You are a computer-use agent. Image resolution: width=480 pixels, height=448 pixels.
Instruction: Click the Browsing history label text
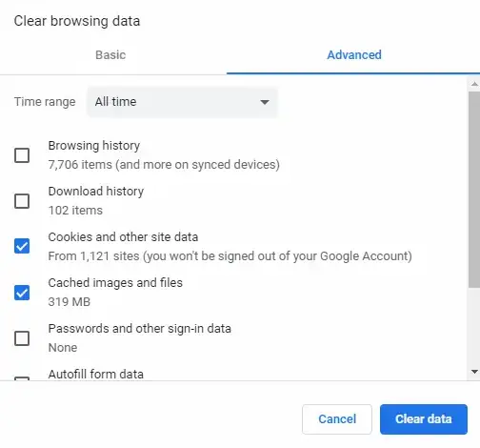(94, 146)
